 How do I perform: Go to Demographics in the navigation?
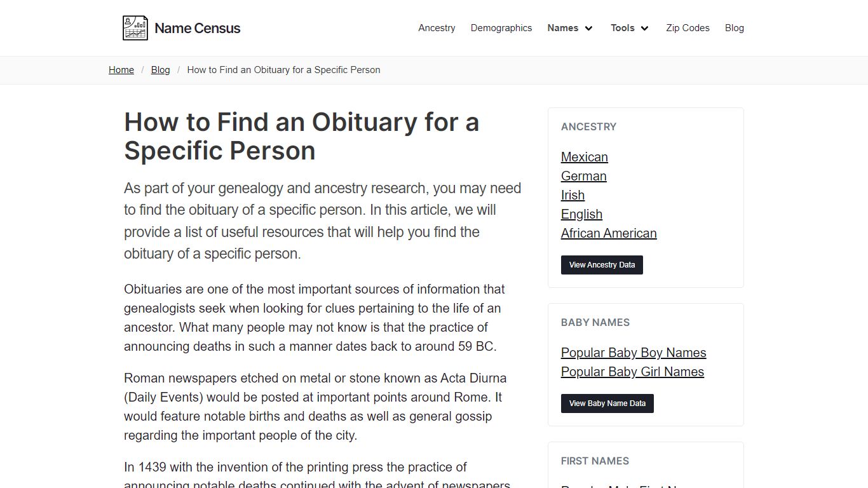pos(501,28)
